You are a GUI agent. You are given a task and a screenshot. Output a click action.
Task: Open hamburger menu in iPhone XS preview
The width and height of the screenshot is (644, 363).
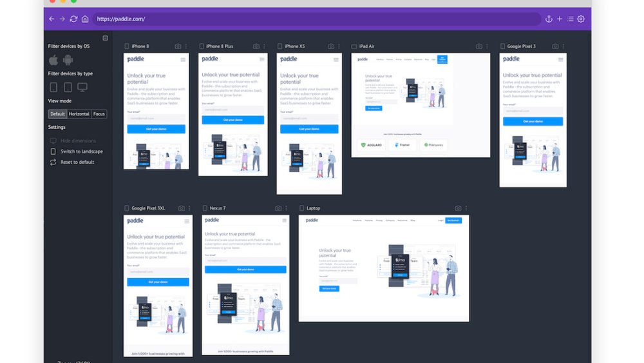click(x=336, y=59)
